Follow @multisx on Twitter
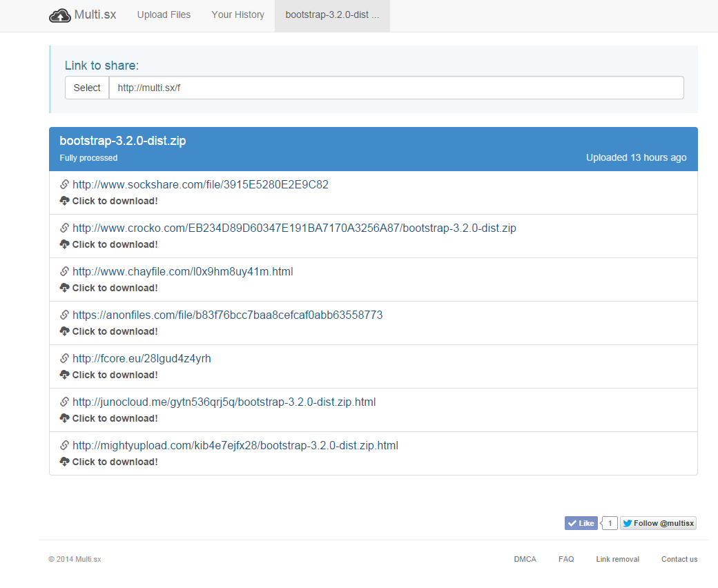This screenshot has width=718, height=588. 658,523
